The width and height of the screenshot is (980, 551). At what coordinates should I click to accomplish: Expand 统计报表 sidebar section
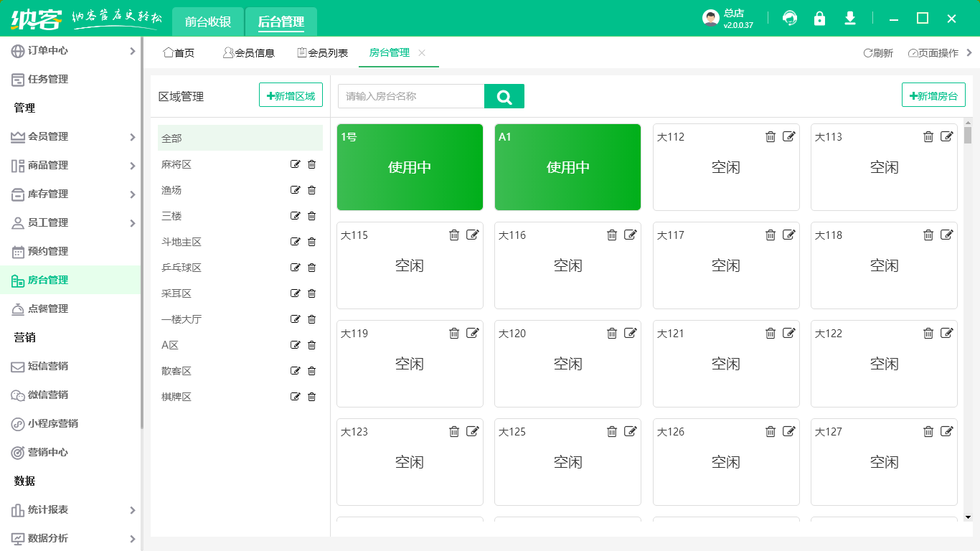tap(132, 510)
